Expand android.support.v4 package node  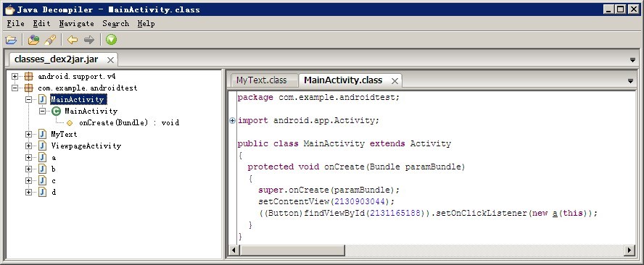point(15,76)
